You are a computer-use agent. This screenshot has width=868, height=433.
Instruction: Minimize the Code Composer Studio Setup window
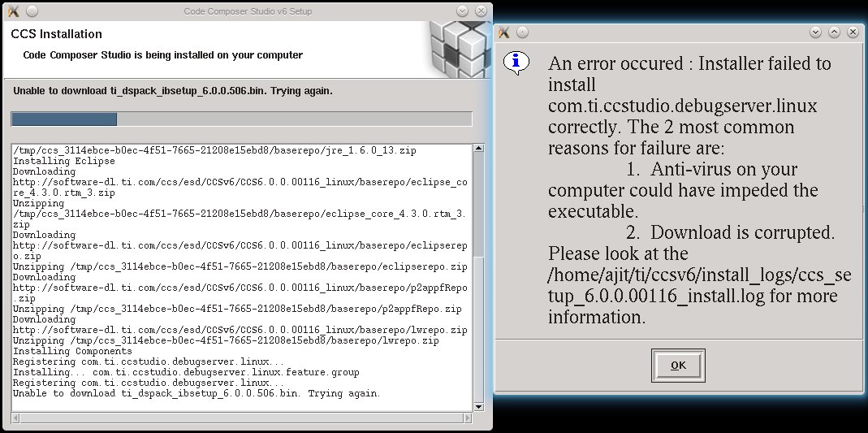pyautogui.click(x=463, y=11)
